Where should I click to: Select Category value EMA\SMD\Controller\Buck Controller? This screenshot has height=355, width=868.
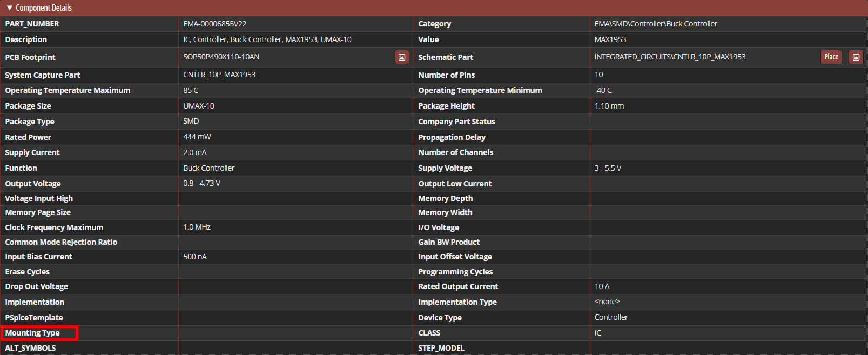[x=656, y=24]
